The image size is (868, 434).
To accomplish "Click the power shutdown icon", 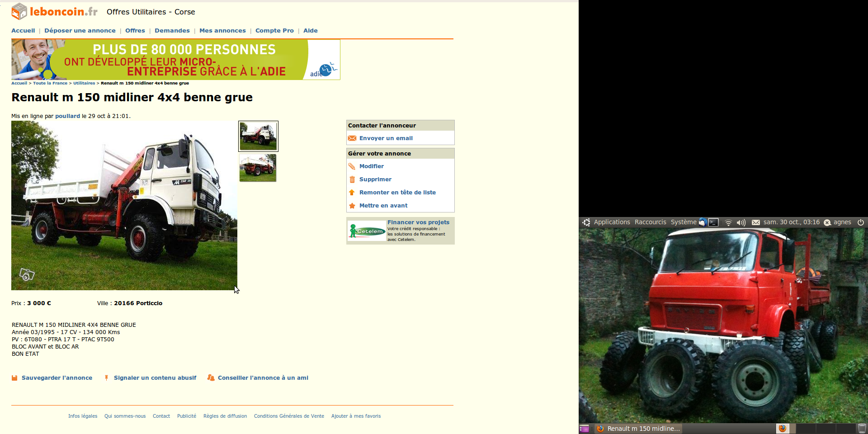I will tap(861, 222).
